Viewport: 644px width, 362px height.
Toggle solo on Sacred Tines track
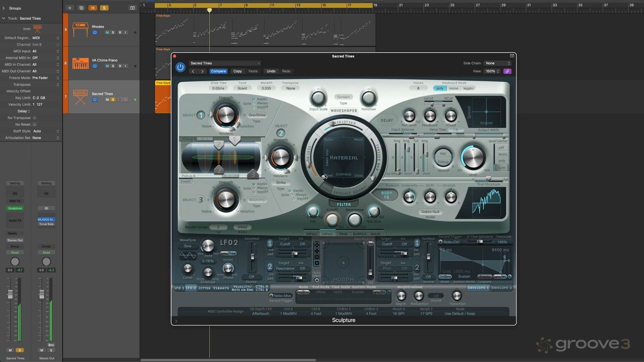coord(113,100)
